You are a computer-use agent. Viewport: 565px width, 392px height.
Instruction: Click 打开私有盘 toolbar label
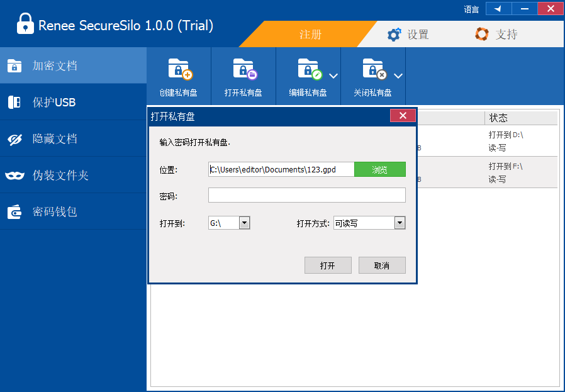243,92
